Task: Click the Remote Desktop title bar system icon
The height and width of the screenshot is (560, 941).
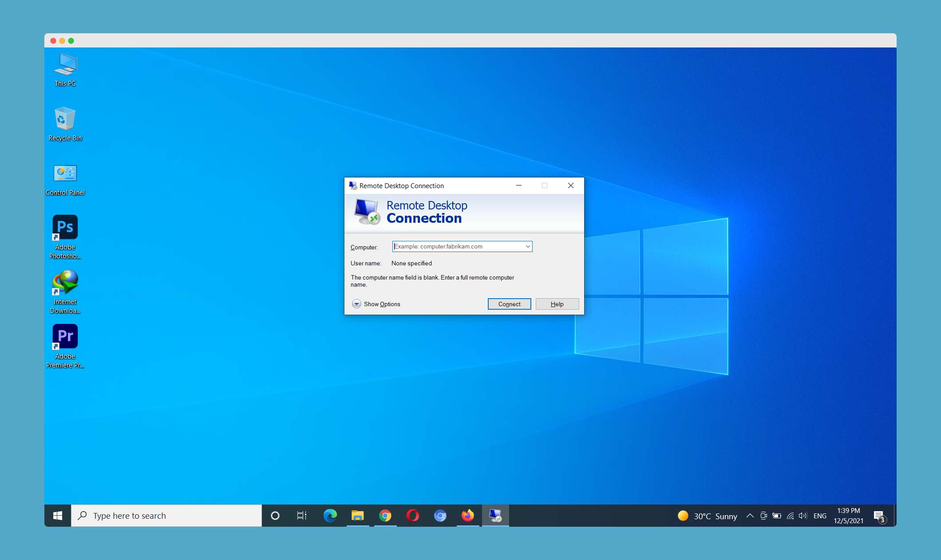Action: (x=353, y=185)
